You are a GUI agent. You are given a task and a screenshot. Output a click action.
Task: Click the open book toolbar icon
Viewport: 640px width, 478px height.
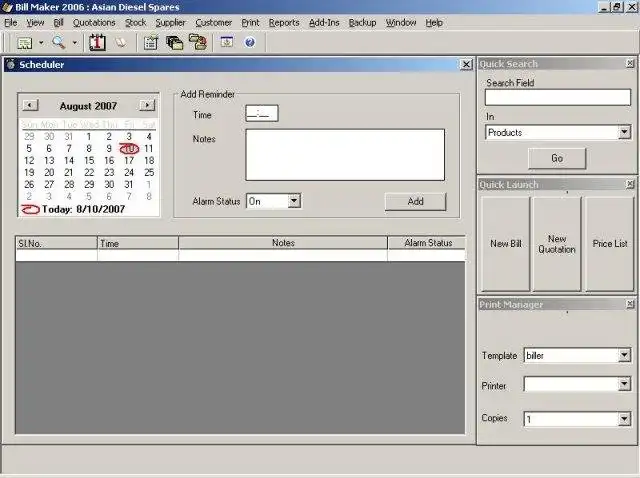click(x=120, y=42)
